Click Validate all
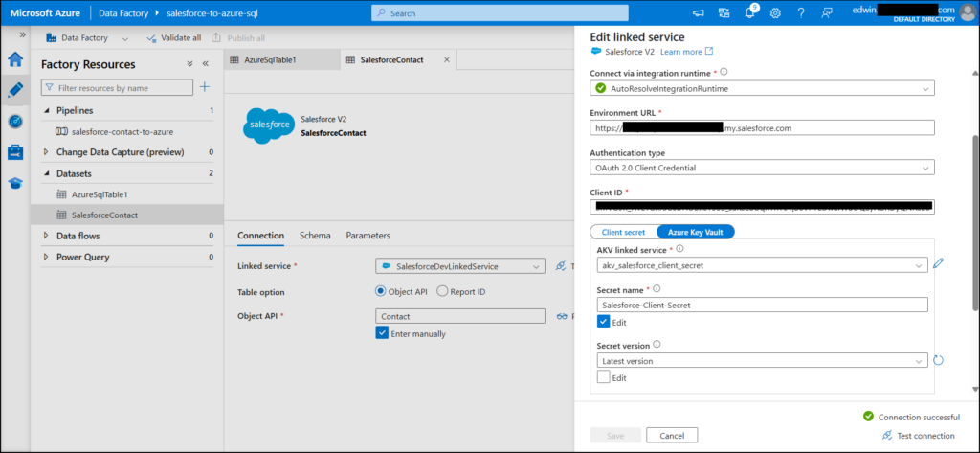The height and width of the screenshot is (453, 980). tap(174, 37)
